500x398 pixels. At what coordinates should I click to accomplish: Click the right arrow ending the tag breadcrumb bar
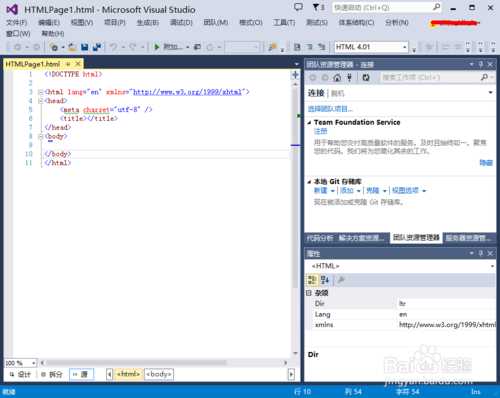291,374
